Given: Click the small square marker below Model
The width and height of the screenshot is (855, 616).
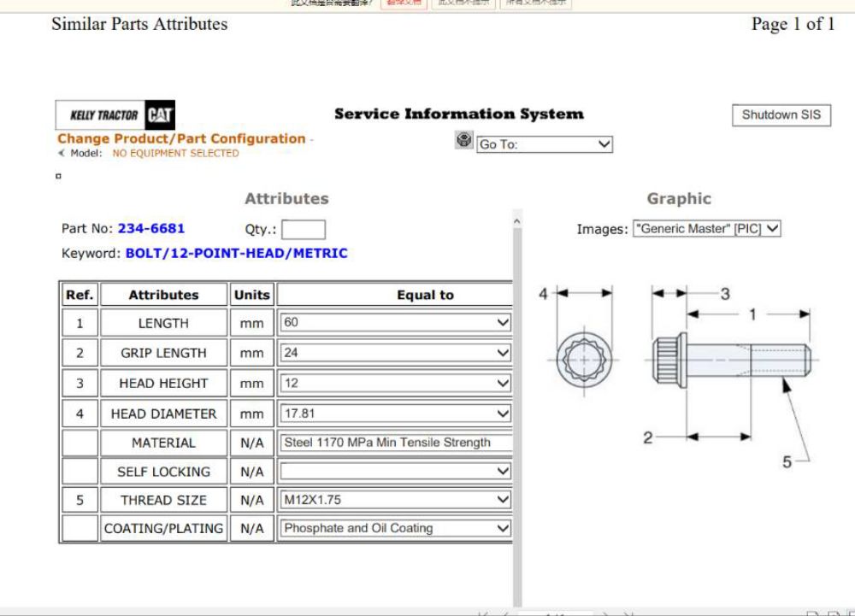Looking at the screenshot, I should coord(58,176).
